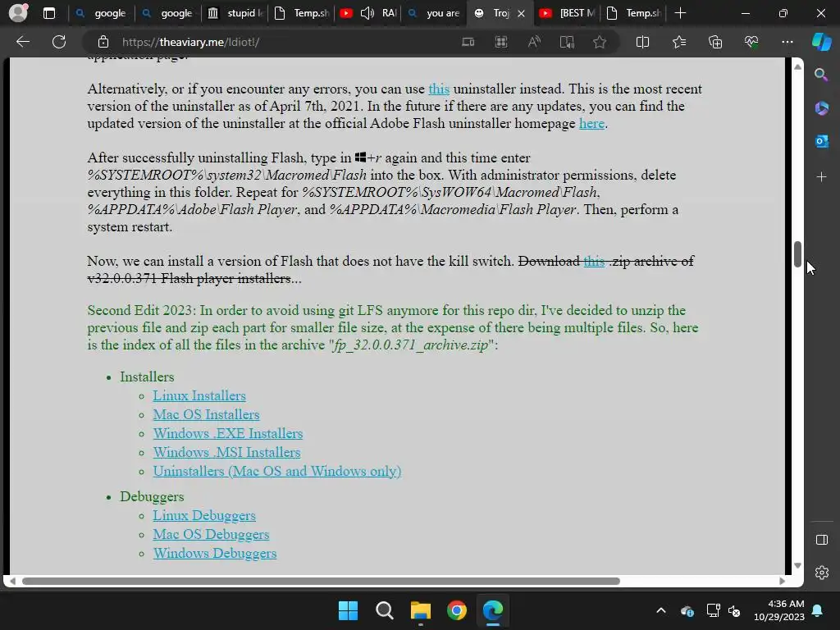Open Microsoft 365 icon in sidebar
The width and height of the screenshot is (840, 630).
tap(821, 108)
